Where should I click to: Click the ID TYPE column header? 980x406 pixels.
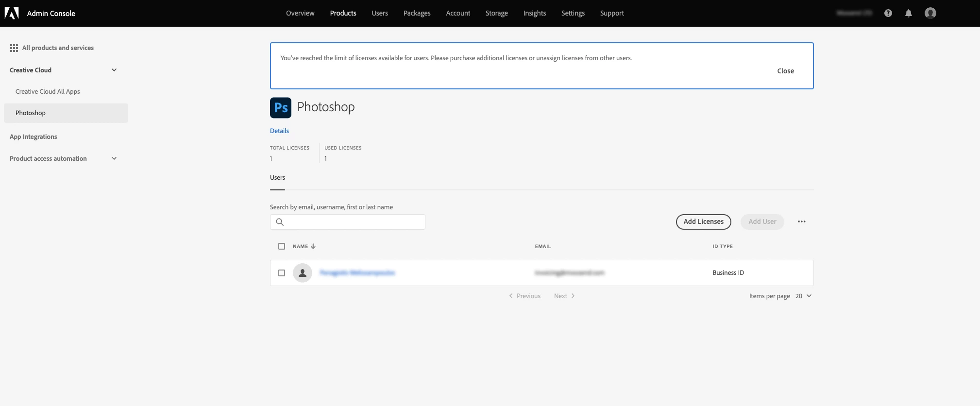click(x=723, y=246)
